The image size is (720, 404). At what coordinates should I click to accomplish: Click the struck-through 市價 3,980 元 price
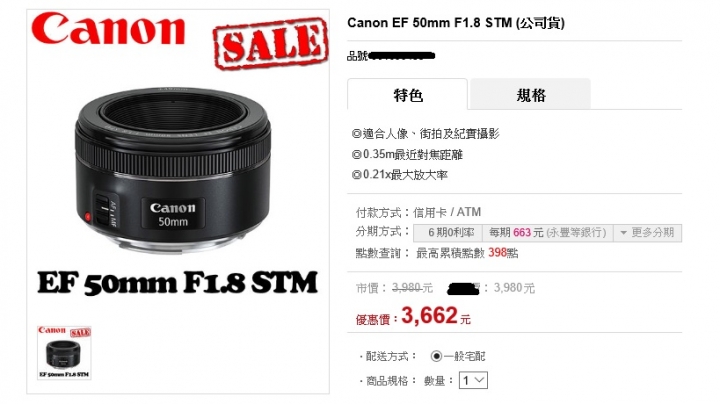click(394, 288)
